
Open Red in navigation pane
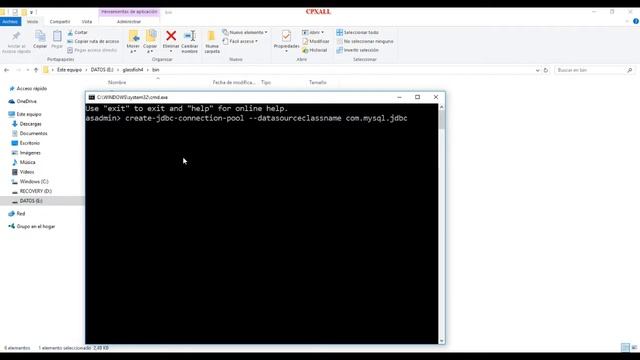[17, 213]
